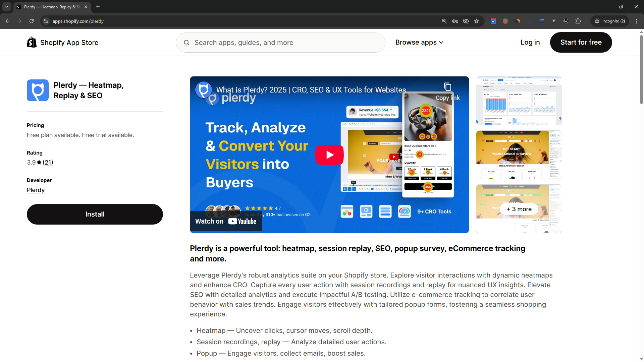This screenshot has width=644, height=362.
Task: Open the browser extensions puzzle icon
Action: pyautogui.click(x=578, y=21)
